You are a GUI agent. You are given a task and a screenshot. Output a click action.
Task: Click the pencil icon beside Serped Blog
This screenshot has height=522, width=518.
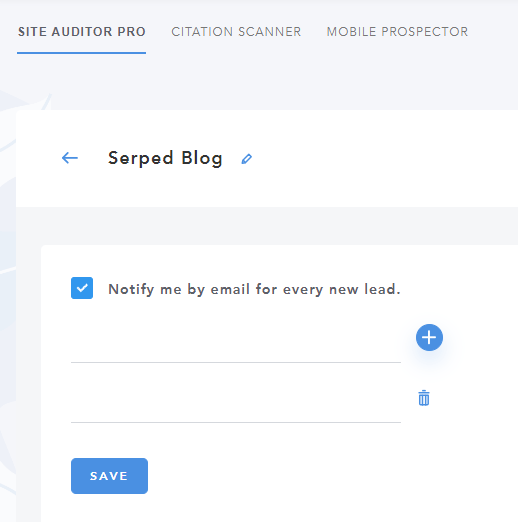pos(247,159)
